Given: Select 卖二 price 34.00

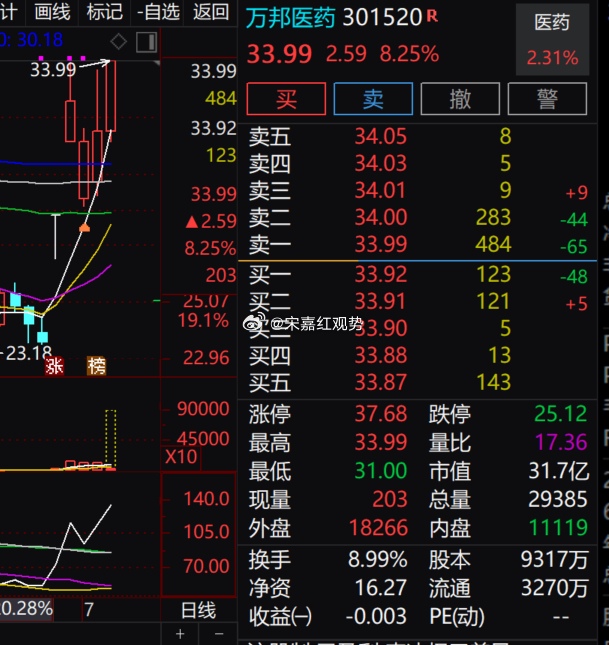Looking at the screenshot, I should (381, 217).
